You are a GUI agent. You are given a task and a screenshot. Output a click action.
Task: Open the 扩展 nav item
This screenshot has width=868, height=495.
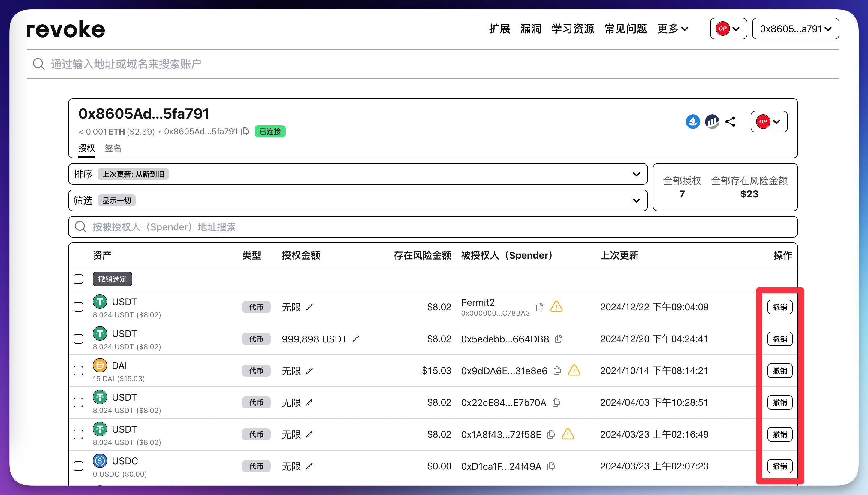pyautogui.click(x=500, y=29)
